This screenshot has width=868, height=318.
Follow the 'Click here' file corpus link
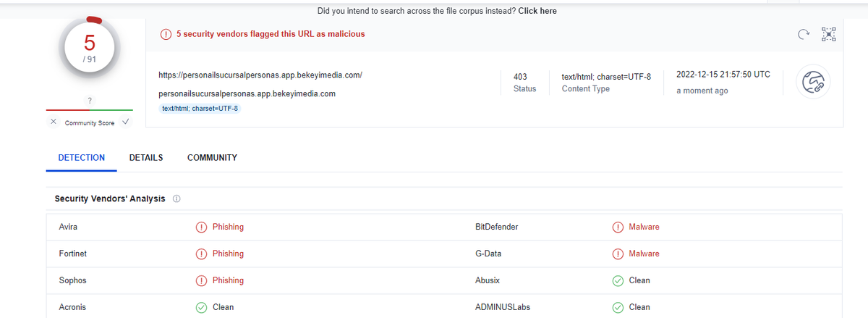(x=537, y=11)
